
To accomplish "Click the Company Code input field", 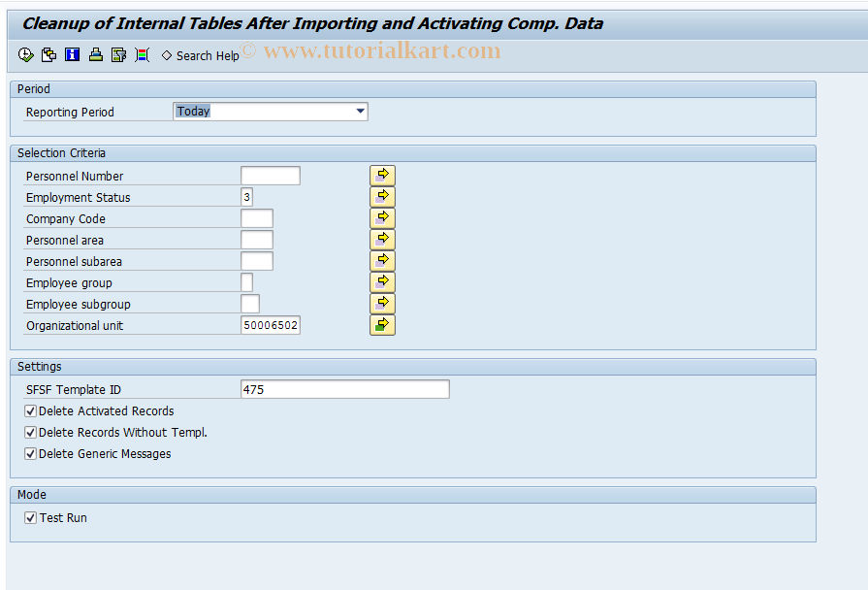I will (x=257, y=218).
